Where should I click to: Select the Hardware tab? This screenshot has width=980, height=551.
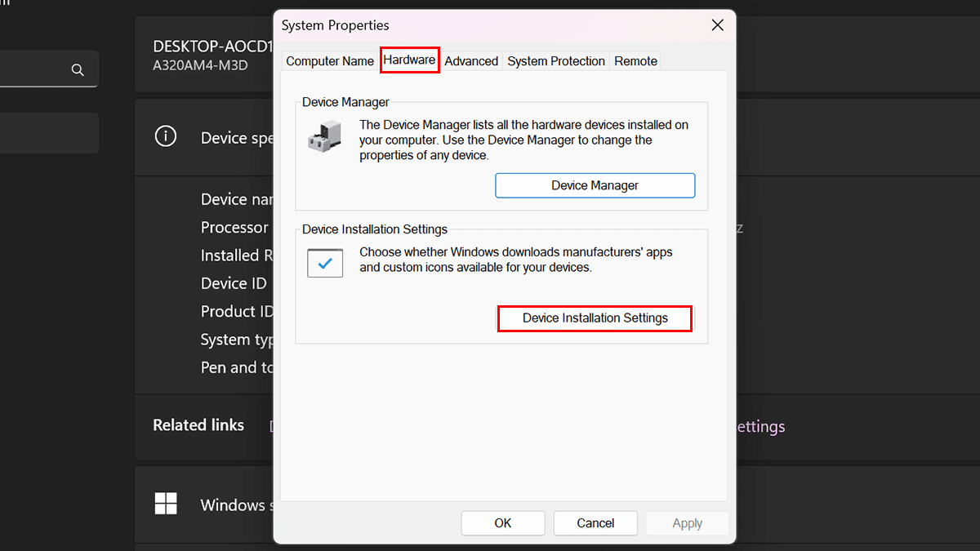pyautogui.click(x=409, y=60)
